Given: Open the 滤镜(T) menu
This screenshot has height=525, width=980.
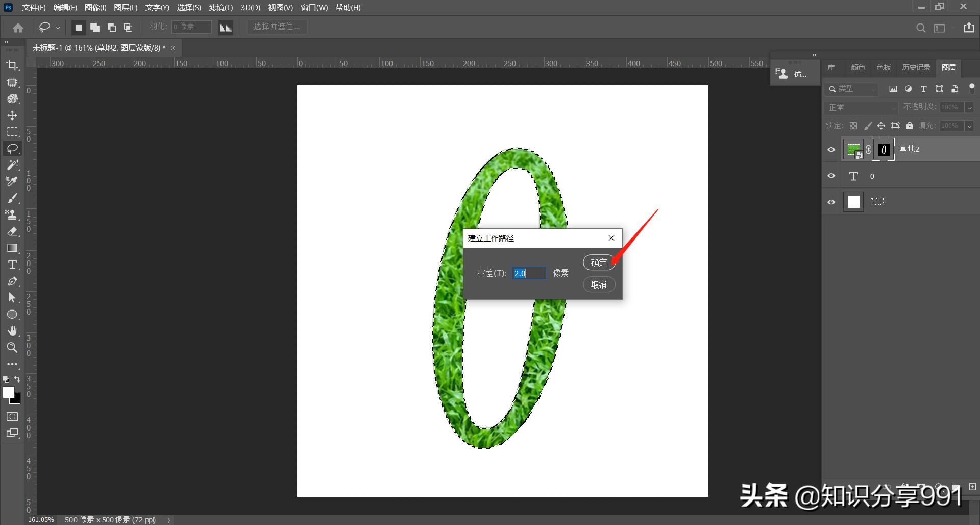Looking at the screenshot, I should tap(220, 8).
